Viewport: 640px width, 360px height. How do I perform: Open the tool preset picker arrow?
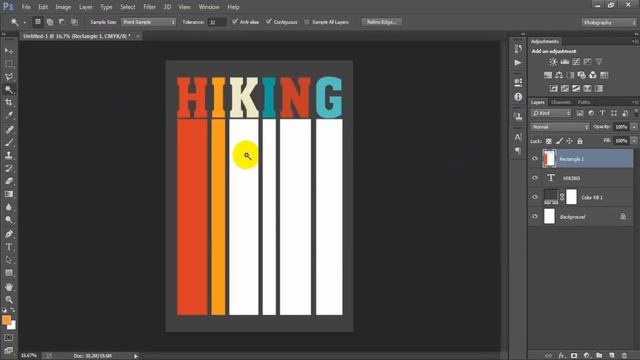24,22
